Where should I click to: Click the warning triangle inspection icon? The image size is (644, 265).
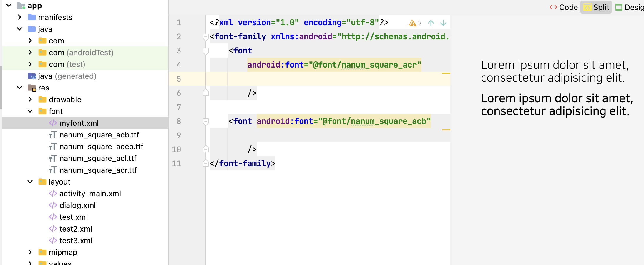(412, 23)
